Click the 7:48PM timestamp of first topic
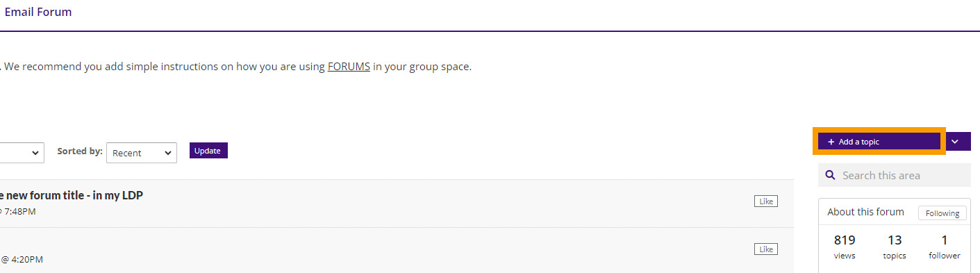980x273 pixels. pos(20,211)
